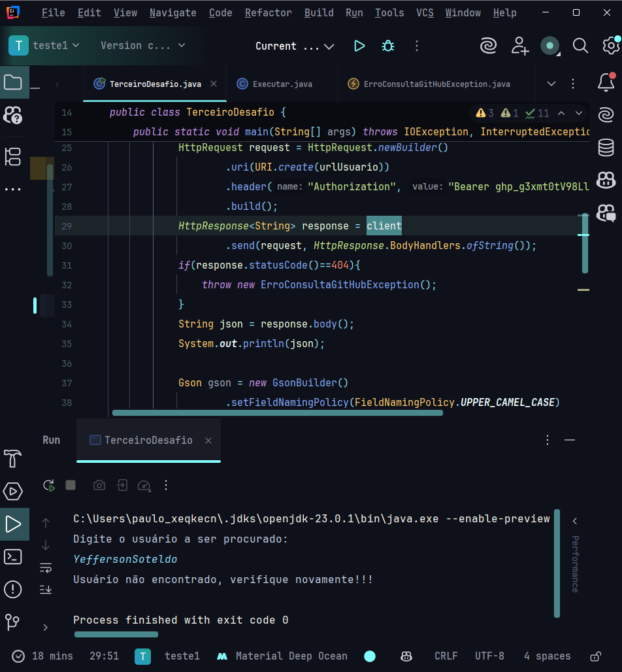622x672 pixels.
Task: Open more run actions vertical dots in top toolbar
Action: coord(417,46)
